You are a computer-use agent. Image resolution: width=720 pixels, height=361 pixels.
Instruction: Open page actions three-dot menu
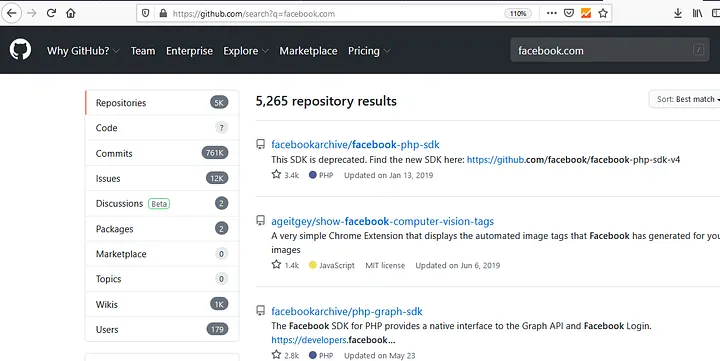[551, 13]
